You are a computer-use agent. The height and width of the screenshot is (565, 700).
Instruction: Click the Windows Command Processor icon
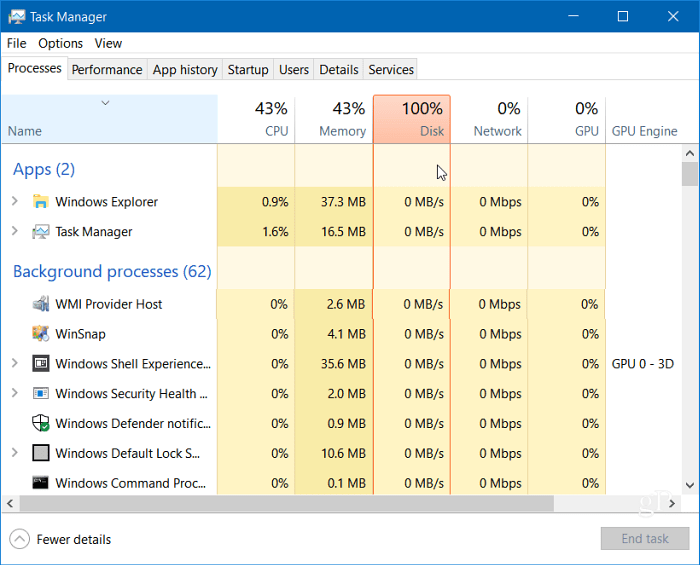click(x=41, y=483)
